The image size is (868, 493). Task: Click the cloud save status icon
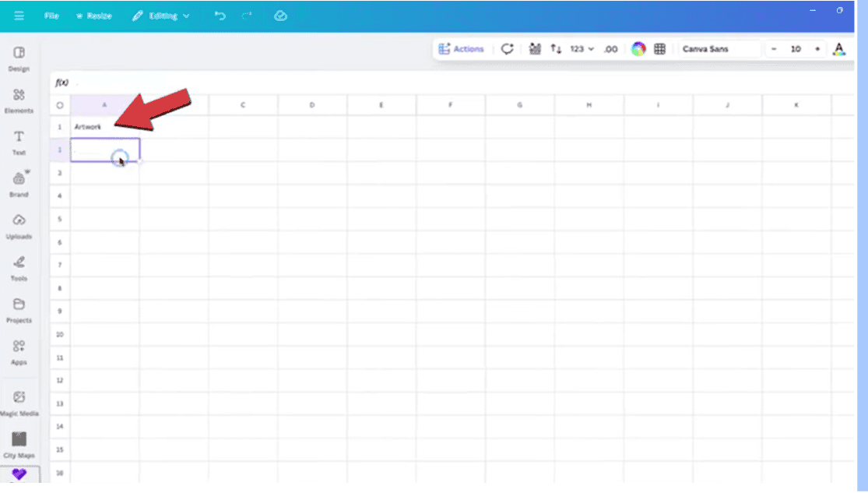click(x=281, y=16)
